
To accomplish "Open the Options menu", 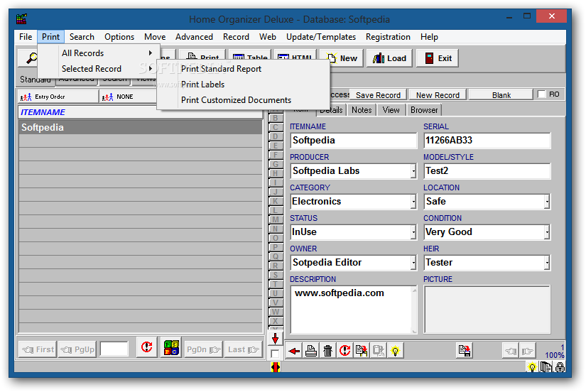I will [x=119, y=37].
